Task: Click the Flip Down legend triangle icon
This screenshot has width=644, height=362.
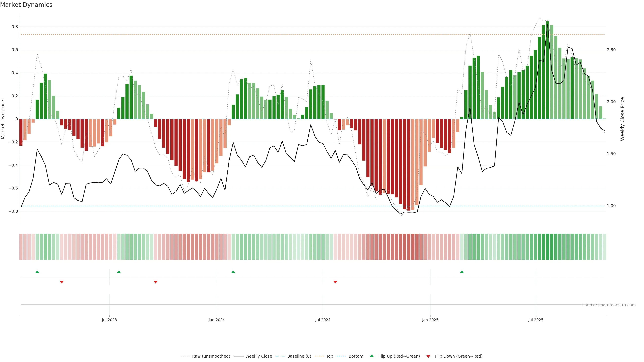Action: (428, 356)
